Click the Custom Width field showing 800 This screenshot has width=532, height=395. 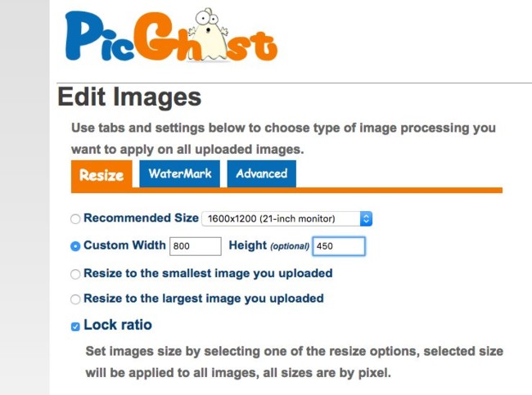(x=196, y=246)
